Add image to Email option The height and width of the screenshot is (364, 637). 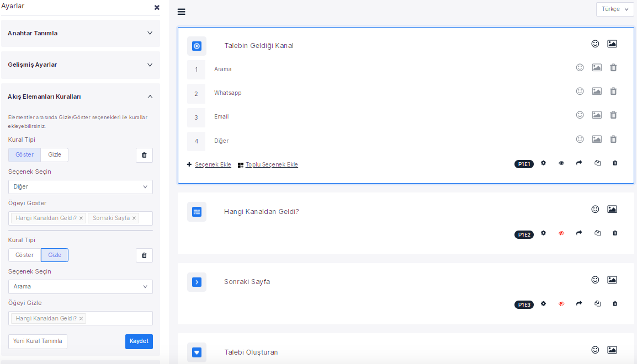click(597, 115)
